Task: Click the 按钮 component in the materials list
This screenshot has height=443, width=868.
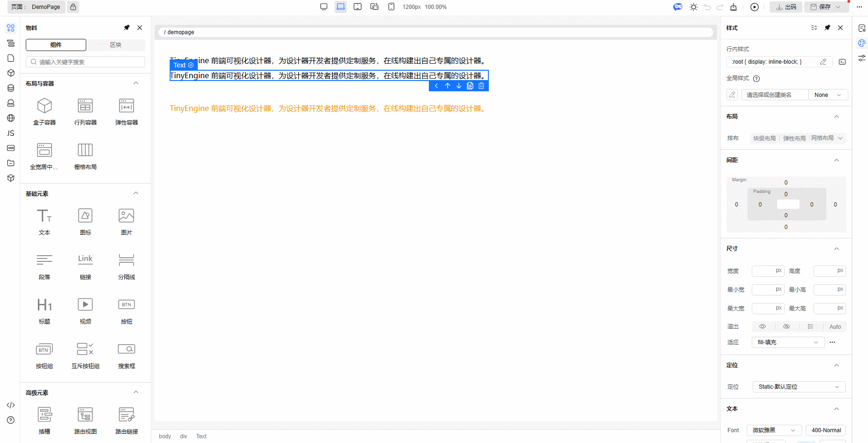Action: (x=127, y=311)
